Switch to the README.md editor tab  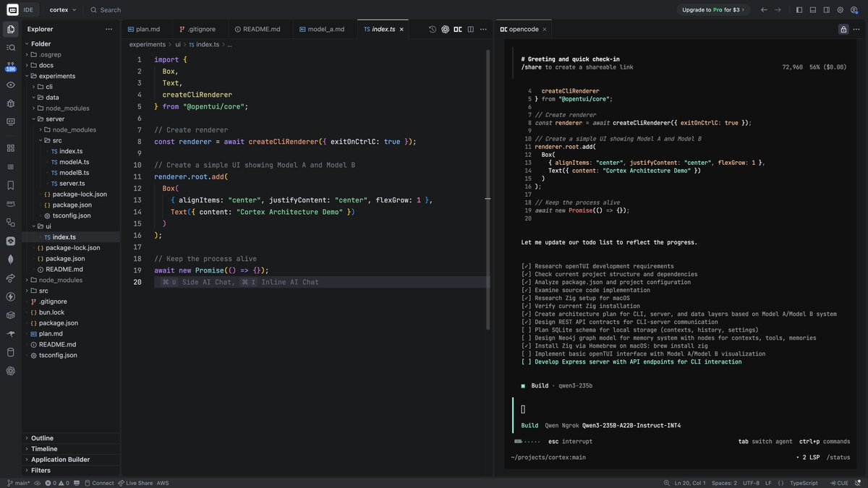click(263, 29)
